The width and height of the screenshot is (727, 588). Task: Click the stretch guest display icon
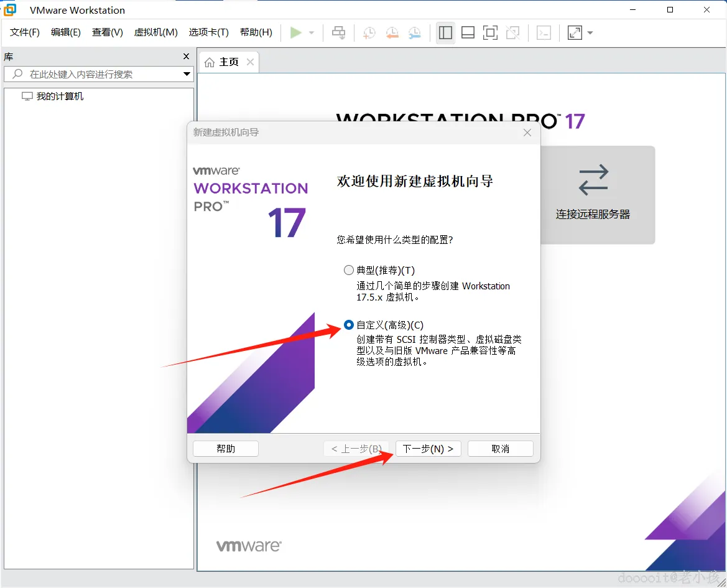575,32
